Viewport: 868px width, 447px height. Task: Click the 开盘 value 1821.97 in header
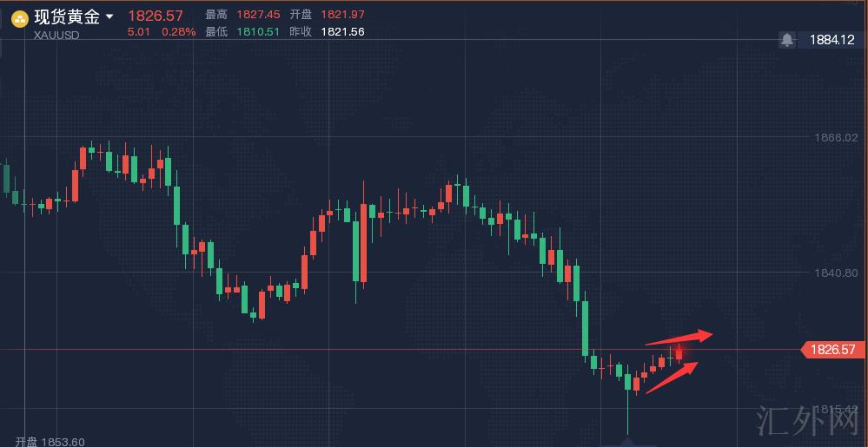click(x=342, y=15)
